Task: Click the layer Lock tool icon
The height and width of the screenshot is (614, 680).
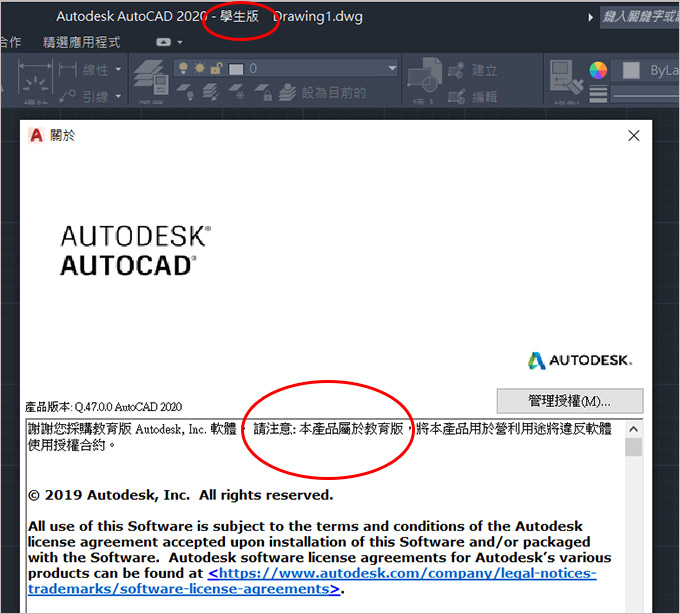Action: (264, 92)
